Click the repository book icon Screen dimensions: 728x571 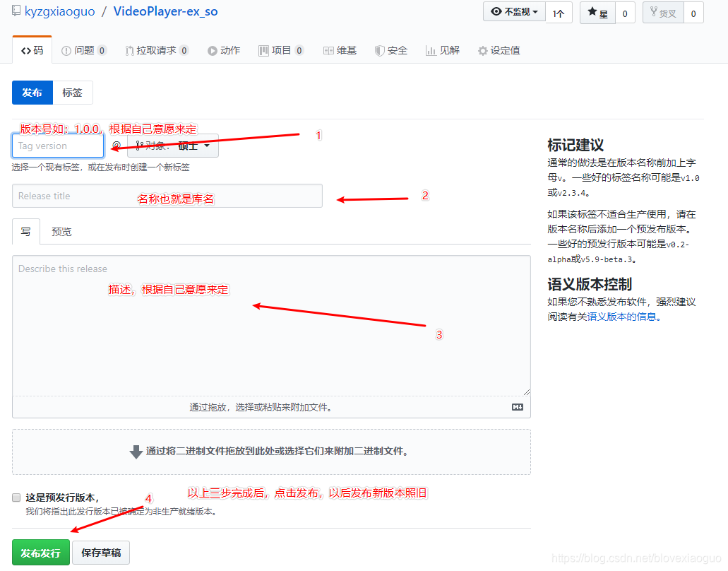[x=16, y=10]
